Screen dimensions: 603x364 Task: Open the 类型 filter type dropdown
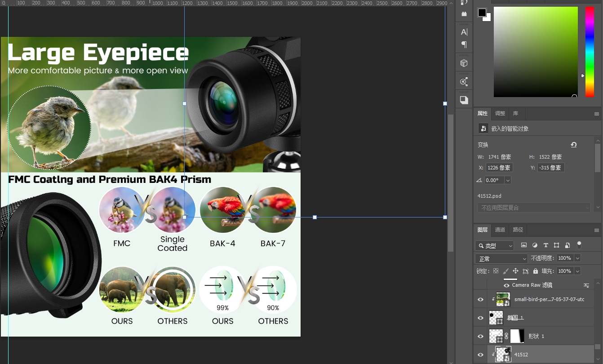495,246
